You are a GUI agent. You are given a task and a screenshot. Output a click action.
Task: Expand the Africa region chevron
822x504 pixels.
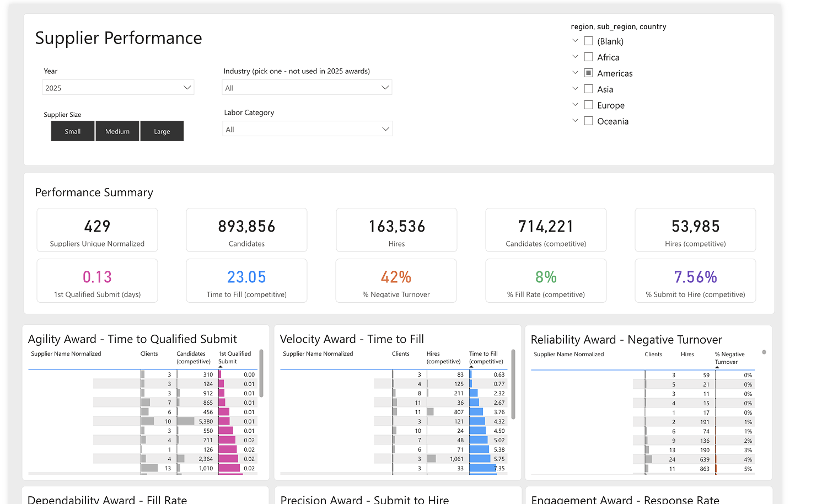point(575,57)
